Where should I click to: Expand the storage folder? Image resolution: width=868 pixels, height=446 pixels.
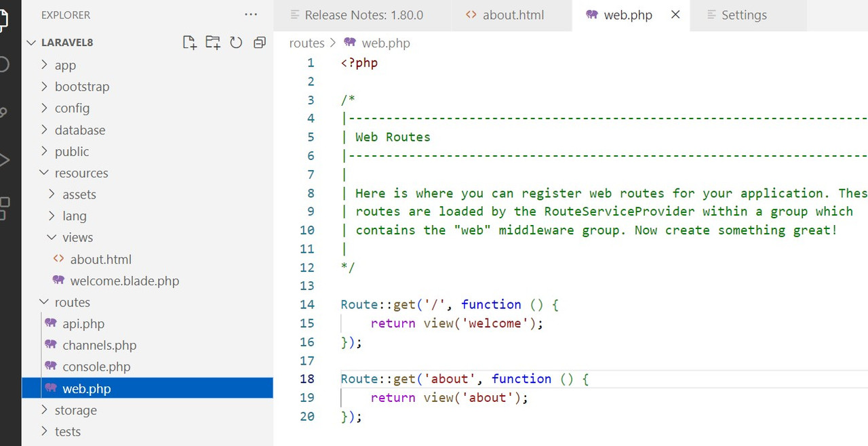coord(44,410)
